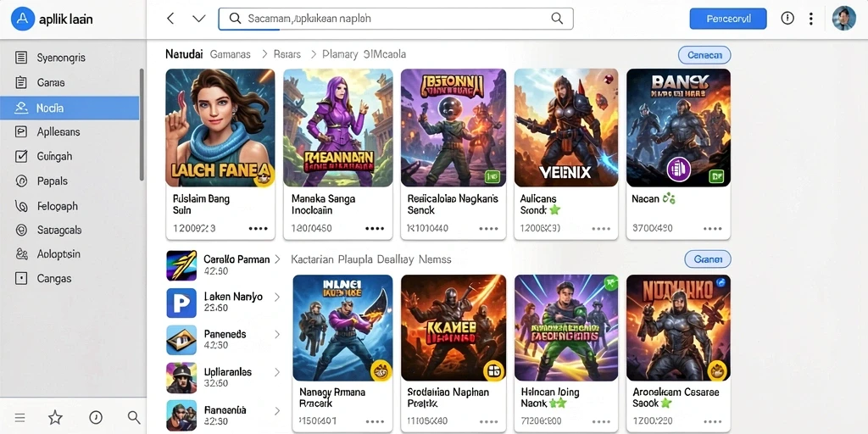Click the magnifier icon at right of search box
Image resolution: width=868 pixels, height=434 pixels.
tap(557, 19)
